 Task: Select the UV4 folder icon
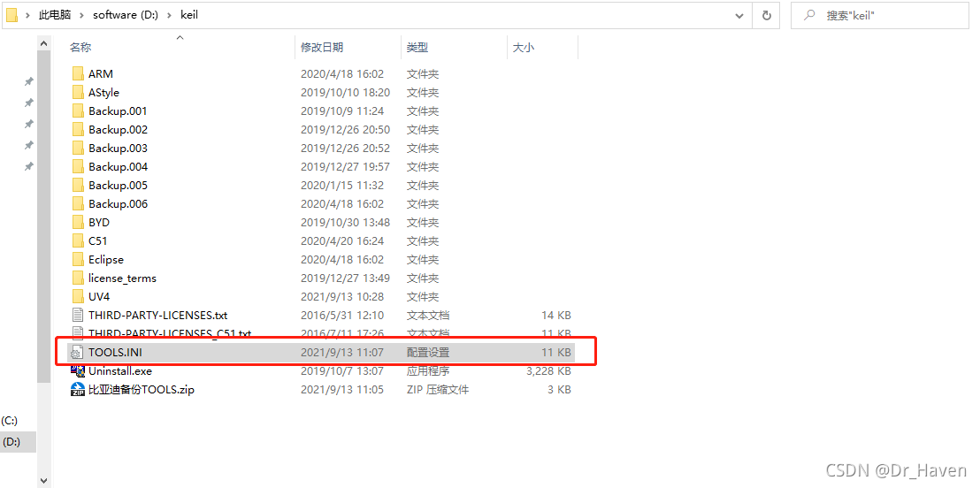[x=78, y=297]
